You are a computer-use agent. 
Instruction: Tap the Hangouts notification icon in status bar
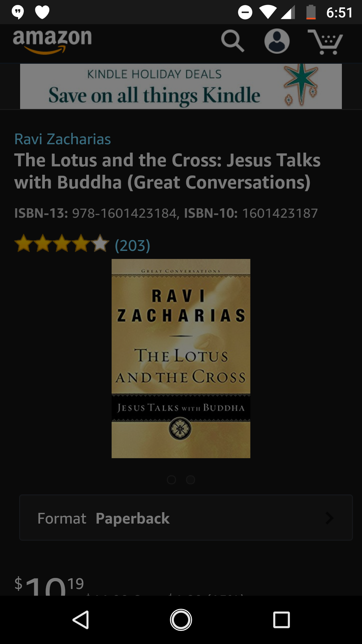[x=18, y=12]
